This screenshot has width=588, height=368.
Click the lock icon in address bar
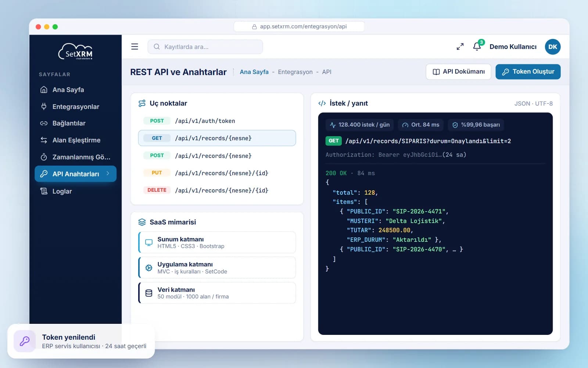coord(254,27)
